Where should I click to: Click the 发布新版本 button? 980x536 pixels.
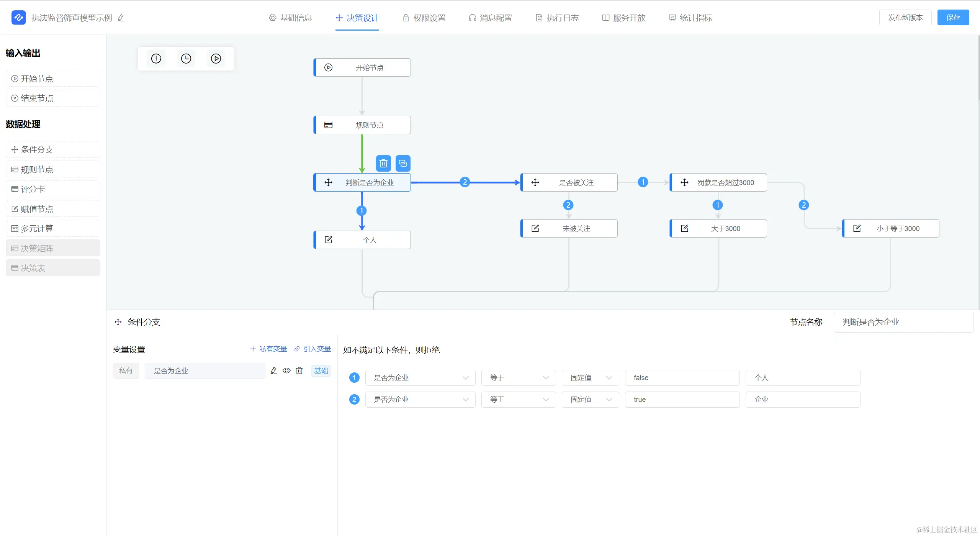pyautogui.click(x=905, y=18)
